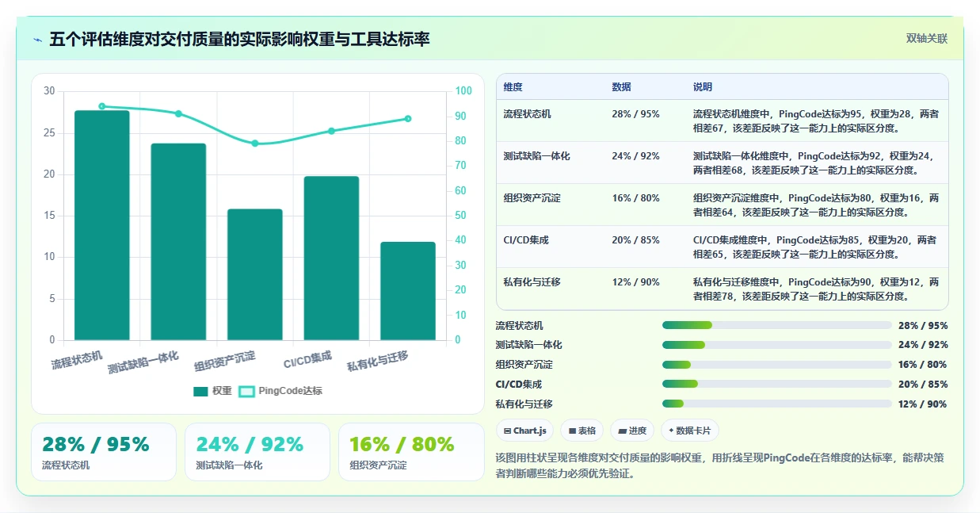Click the line point above 私有化与迁移 bar
The image size is (980, 513).
(408, 118)
